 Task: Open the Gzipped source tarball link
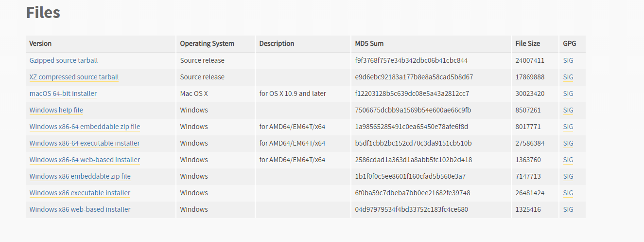pos(64,61)
